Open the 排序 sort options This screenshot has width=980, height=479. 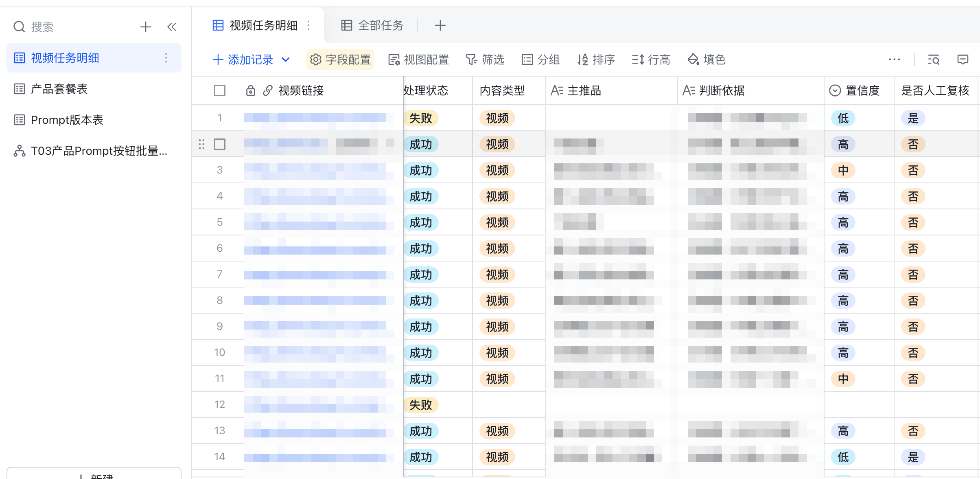click(x=596, y=59)
